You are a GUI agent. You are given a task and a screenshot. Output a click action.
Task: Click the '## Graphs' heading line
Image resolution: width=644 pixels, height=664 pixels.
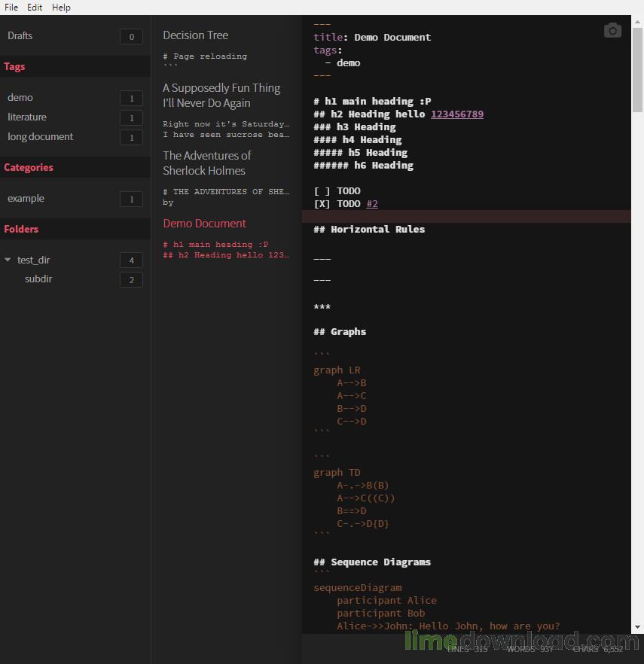pyautogui.click(x=340, y=331)
